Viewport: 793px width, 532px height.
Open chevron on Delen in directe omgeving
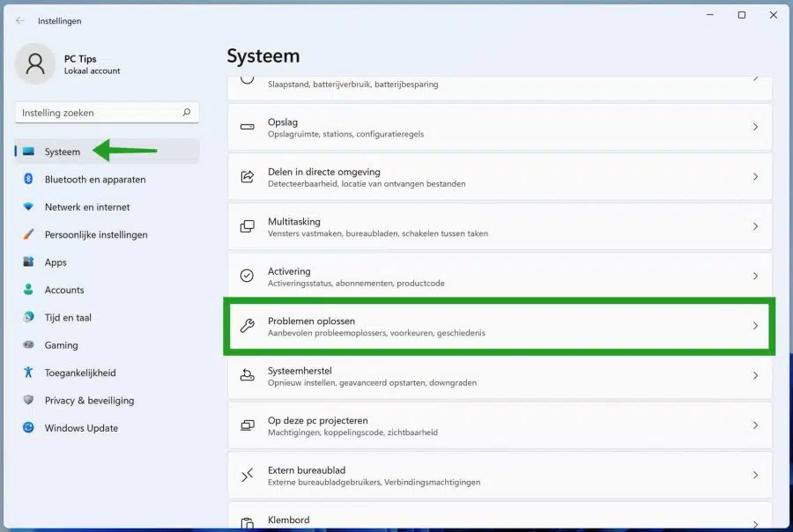tap(755, 176)
